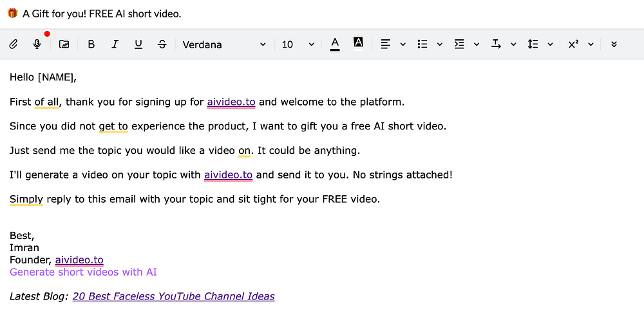Click the subject line text field
Image resolution: width=644 pixels, height=313 pixels.
pos(322,14)
